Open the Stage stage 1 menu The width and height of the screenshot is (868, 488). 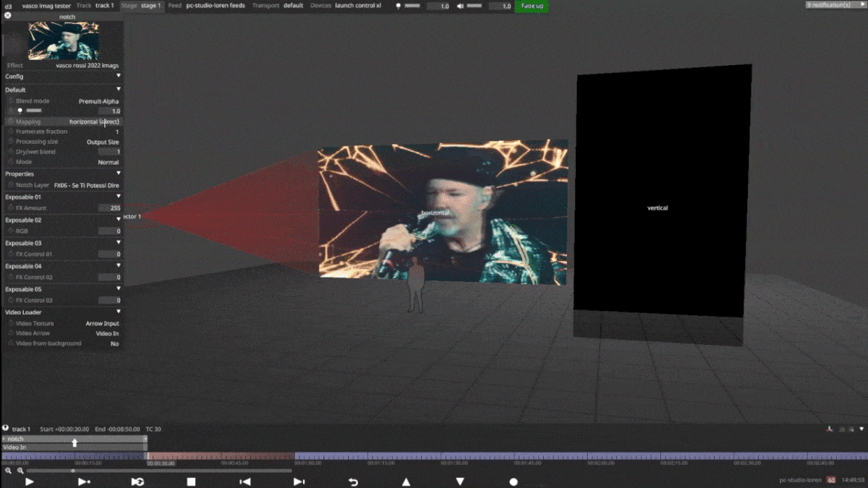click(141, 5)
